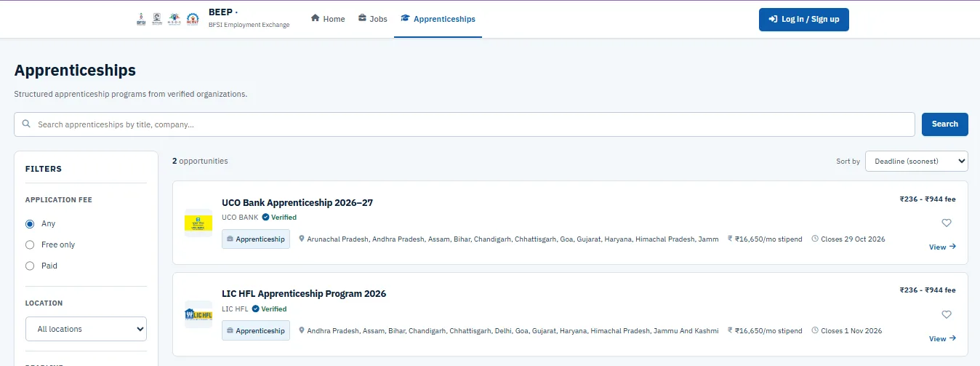980x366 pixels.
Task: Select the Paid application fee radio
Action: [30, 266]
